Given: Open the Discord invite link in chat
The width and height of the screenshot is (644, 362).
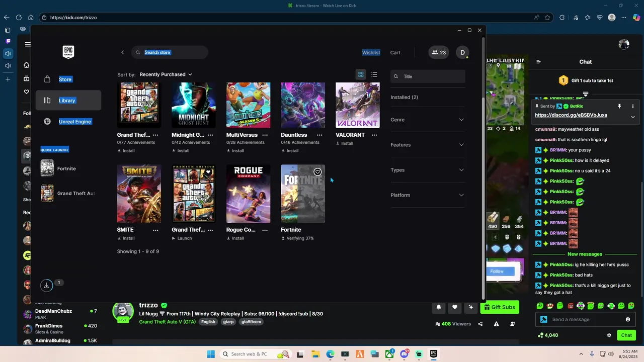Looking at the screenshot, I should click(x=571, y=115).
